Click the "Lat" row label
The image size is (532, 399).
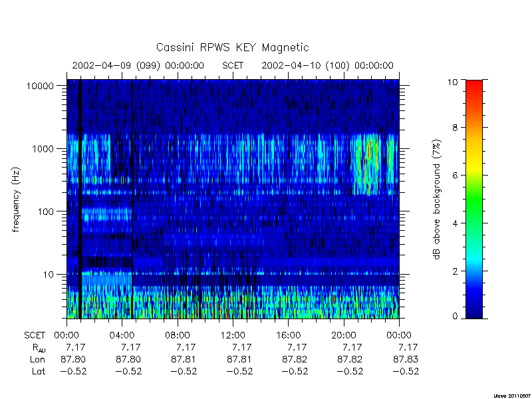39,371
